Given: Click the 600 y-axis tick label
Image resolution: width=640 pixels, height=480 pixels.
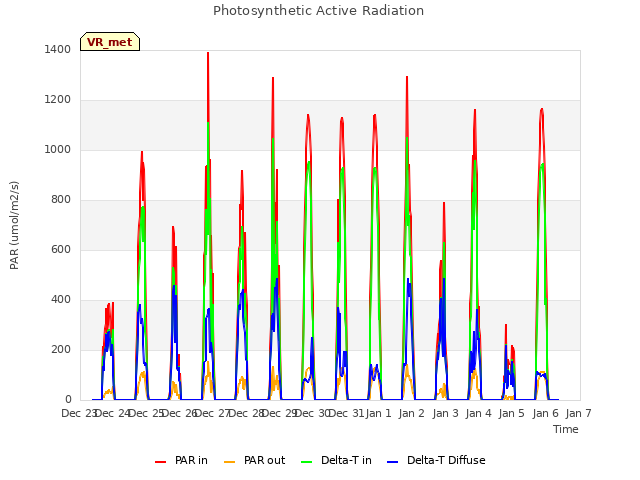Looking at the screenshot, I should 61,249.
